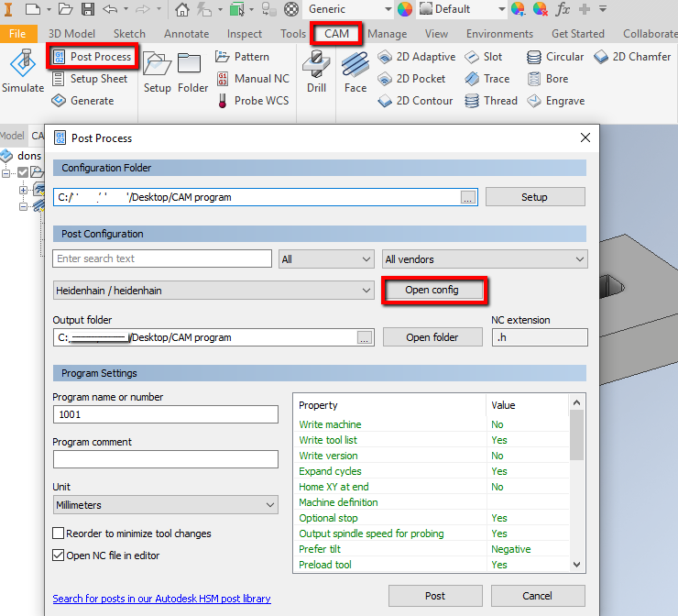678x616 pixels.
Task: Create a new Folder from ribbon
Action: tap(189, 64)
